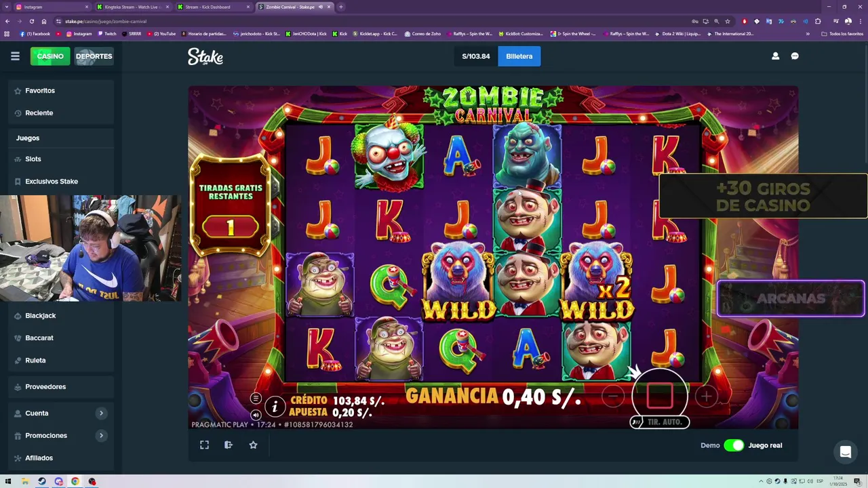
Task: Open Chrome from the taskbar
Action: (75, 481)
